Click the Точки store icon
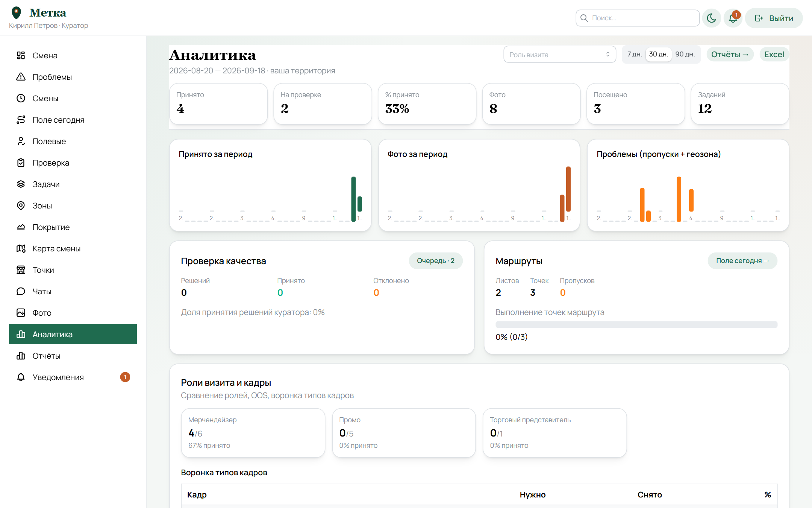The width and height of the screenshot is (812, 508). (21, 270)
